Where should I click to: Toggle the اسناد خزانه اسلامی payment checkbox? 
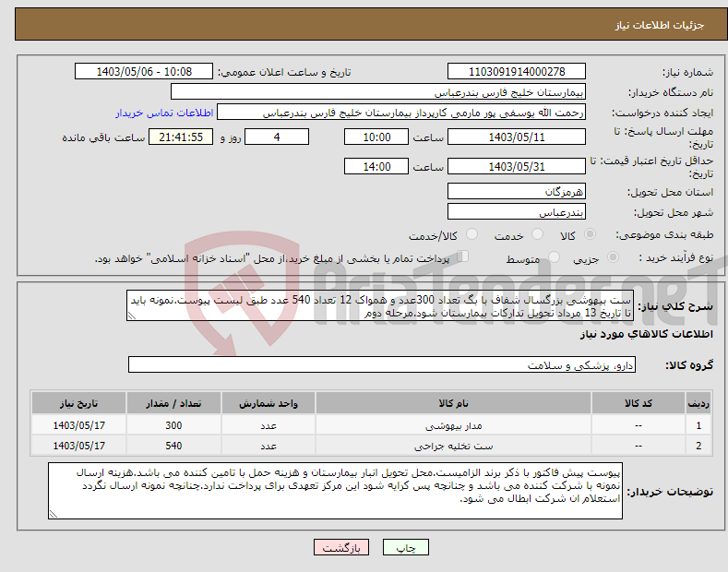pyautogui.click(x=463, y=256)
